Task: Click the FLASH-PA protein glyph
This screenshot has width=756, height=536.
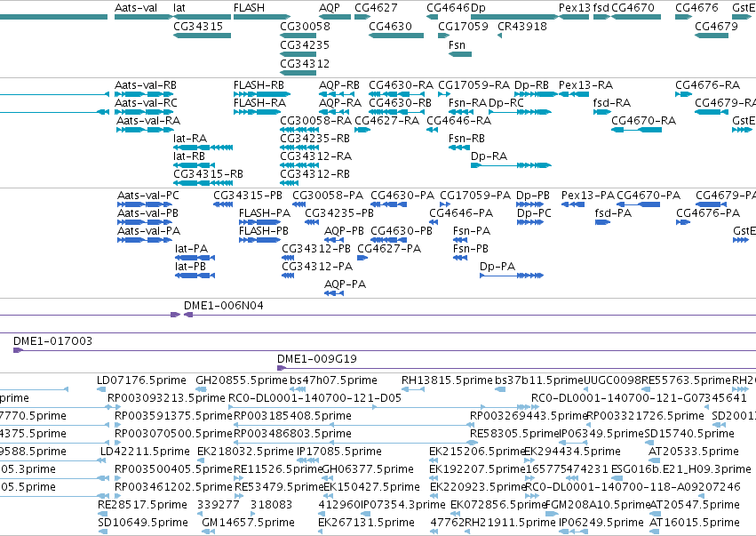Action: click(x=259, y=222)
